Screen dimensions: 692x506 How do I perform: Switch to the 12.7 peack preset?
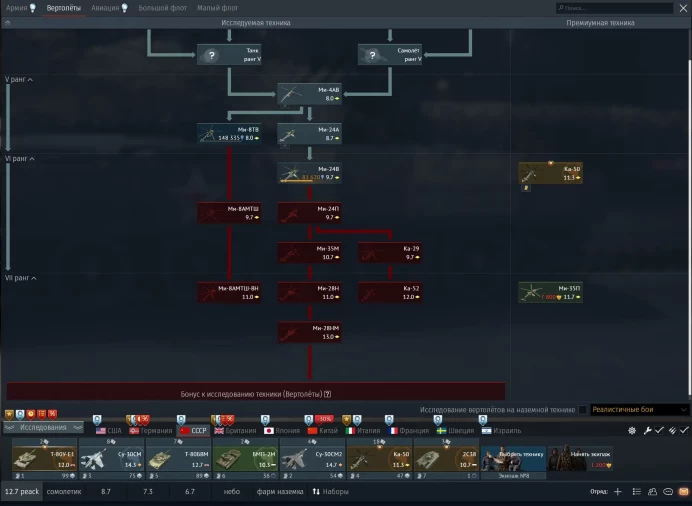pos(22,491)
